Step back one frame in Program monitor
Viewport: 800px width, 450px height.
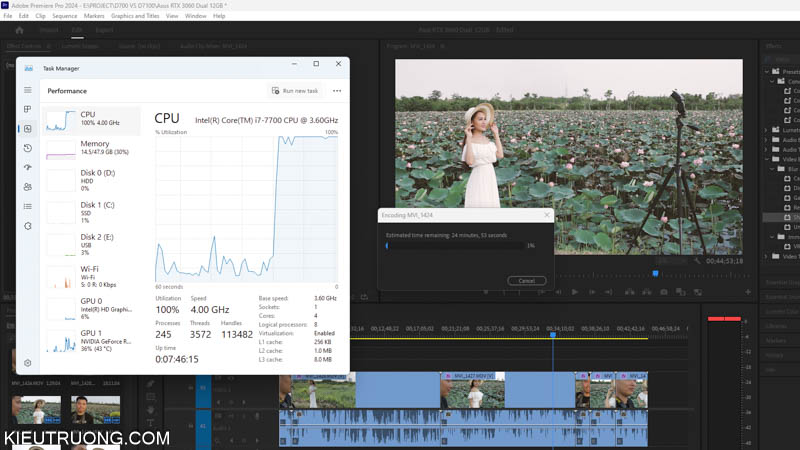(x=558, y=292)
